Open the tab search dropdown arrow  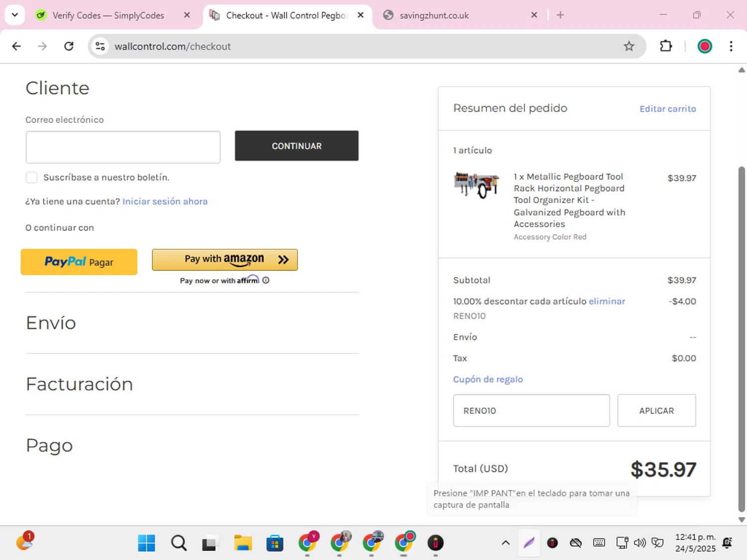15,15
